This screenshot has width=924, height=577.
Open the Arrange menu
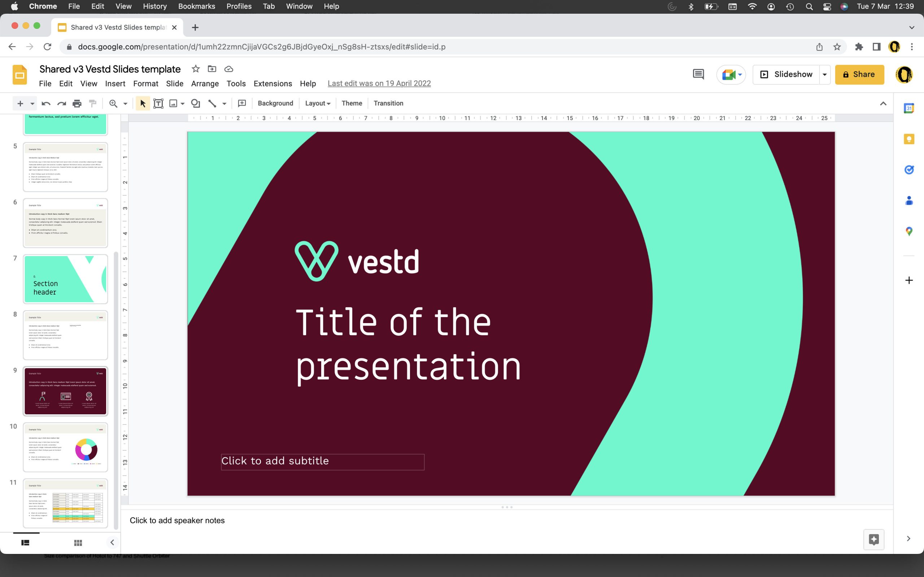click(x=206, y=83)
